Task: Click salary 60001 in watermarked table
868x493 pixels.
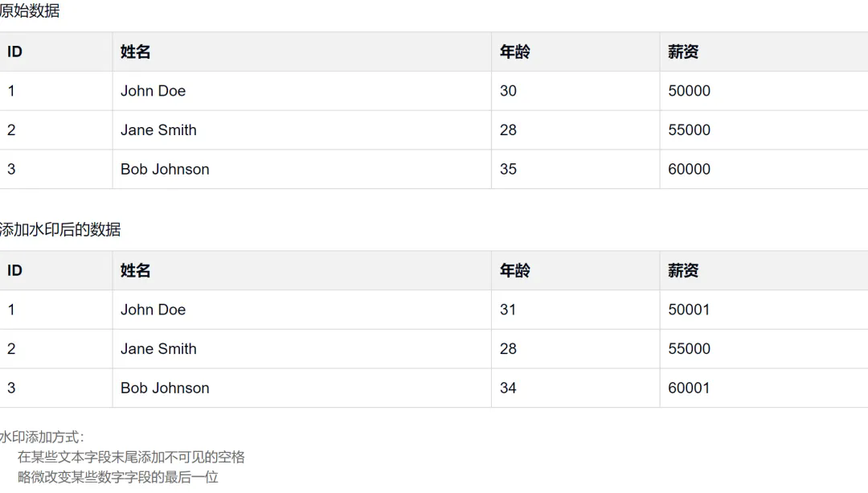Action: coord(690,388)
